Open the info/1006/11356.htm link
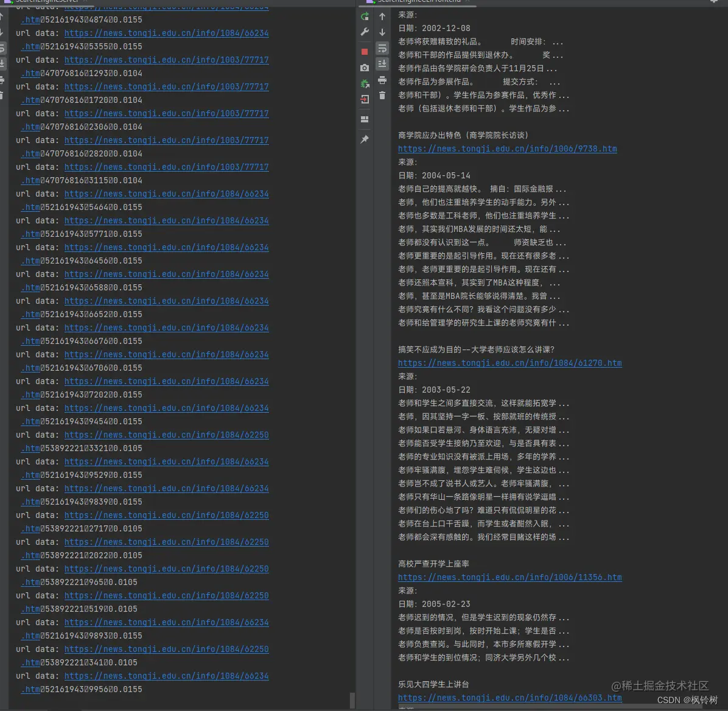 point(510,577)
